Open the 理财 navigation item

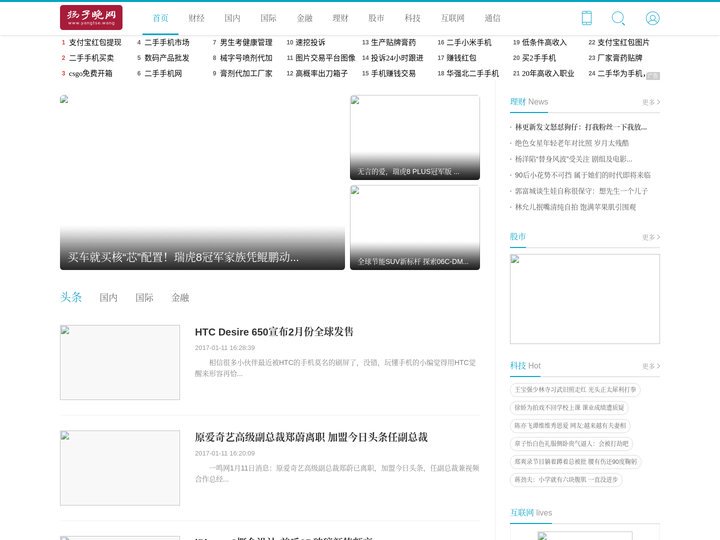click(x=340, y=18)
